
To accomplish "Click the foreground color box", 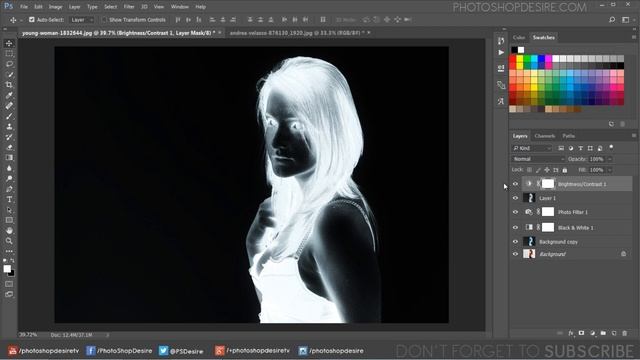I will click(7, 269).
